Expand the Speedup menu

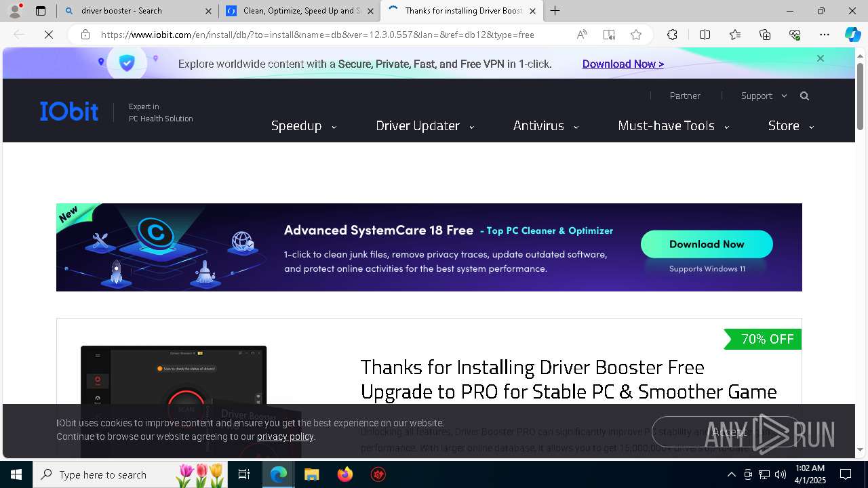click(x=304, y=125)
